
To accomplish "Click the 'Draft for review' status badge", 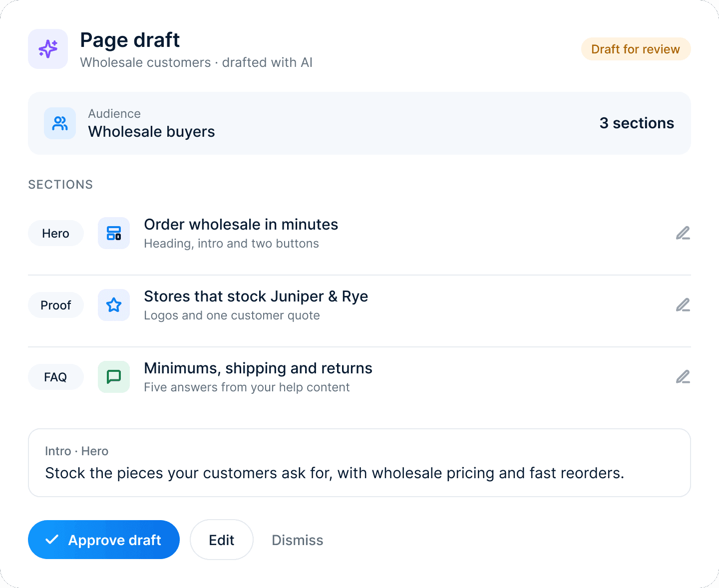I will [x=636, y=49].
